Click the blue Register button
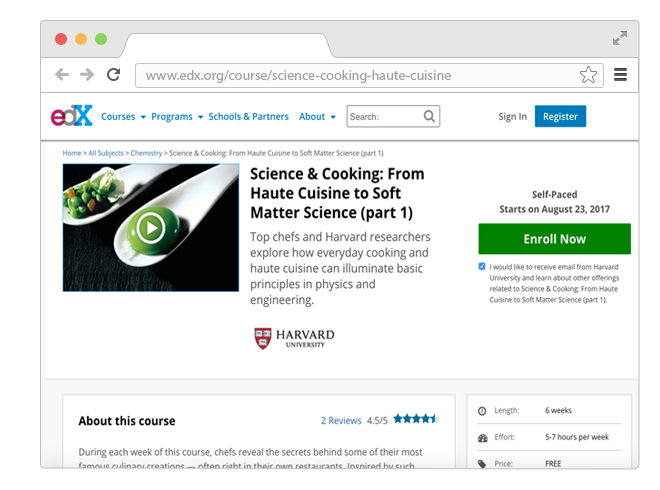 pyautogui.click(x=560, y=117)
